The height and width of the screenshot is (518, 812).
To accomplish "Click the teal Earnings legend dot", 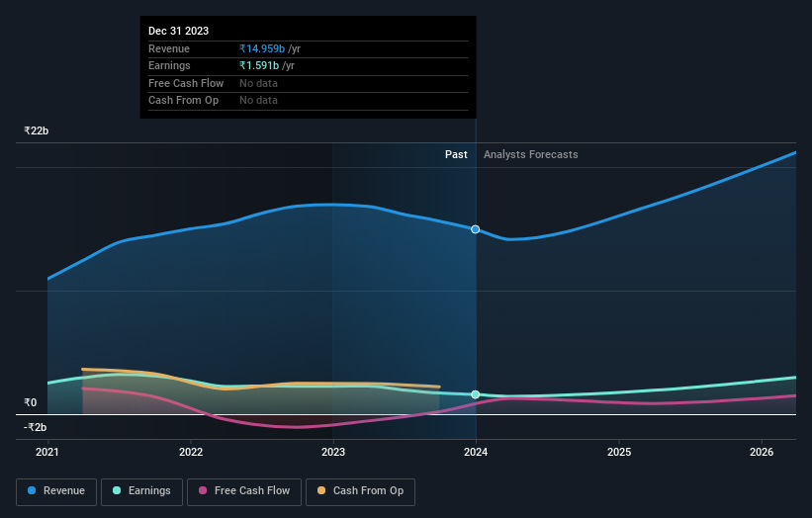I will (117, 490).
